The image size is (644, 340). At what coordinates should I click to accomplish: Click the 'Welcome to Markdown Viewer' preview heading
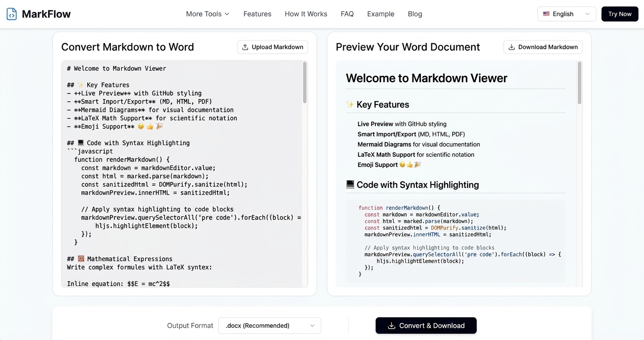click(x=426, y=78)
